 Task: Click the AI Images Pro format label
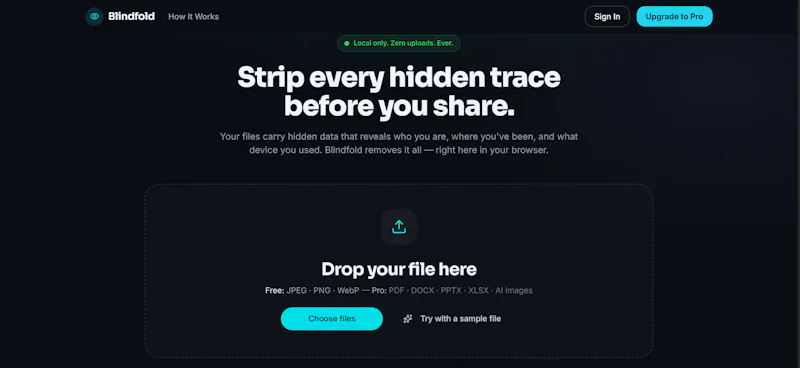[x=514, y=290]
